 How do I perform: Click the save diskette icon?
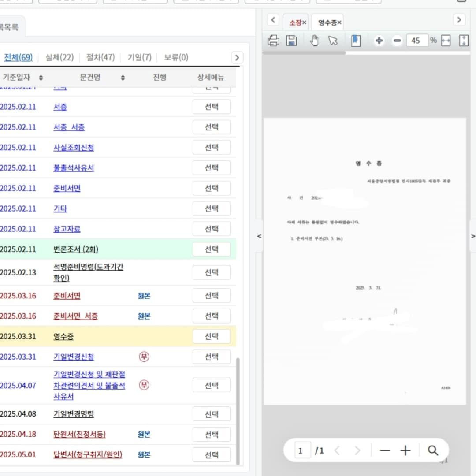291,41
